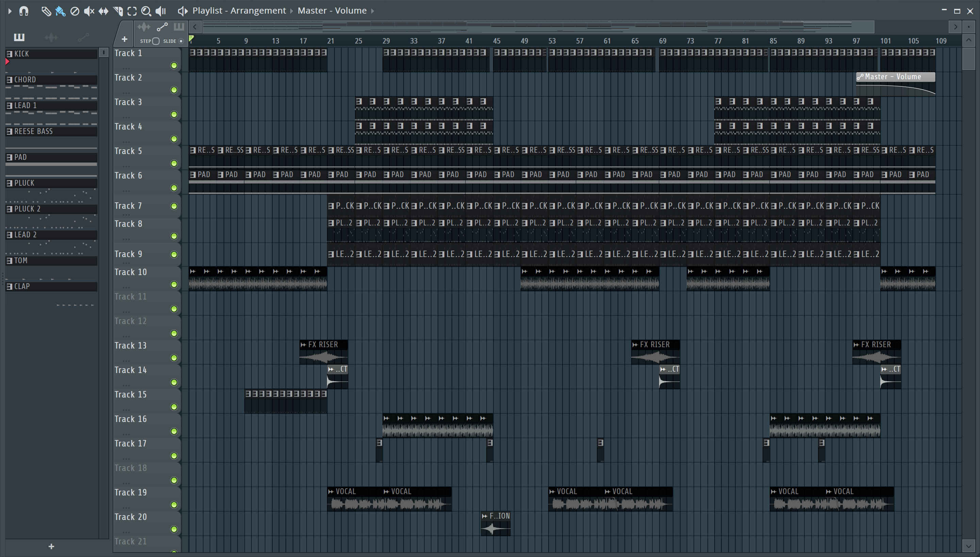980x557 pixels.
Task: Open the playlist options menu arrow
Action: coord(10,11)
